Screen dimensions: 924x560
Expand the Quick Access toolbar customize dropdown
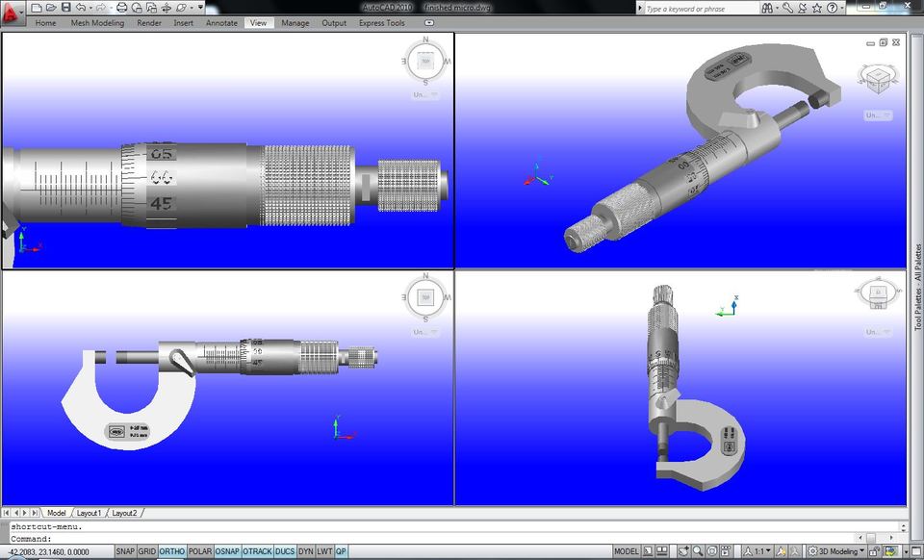click(x=200, y=6)
